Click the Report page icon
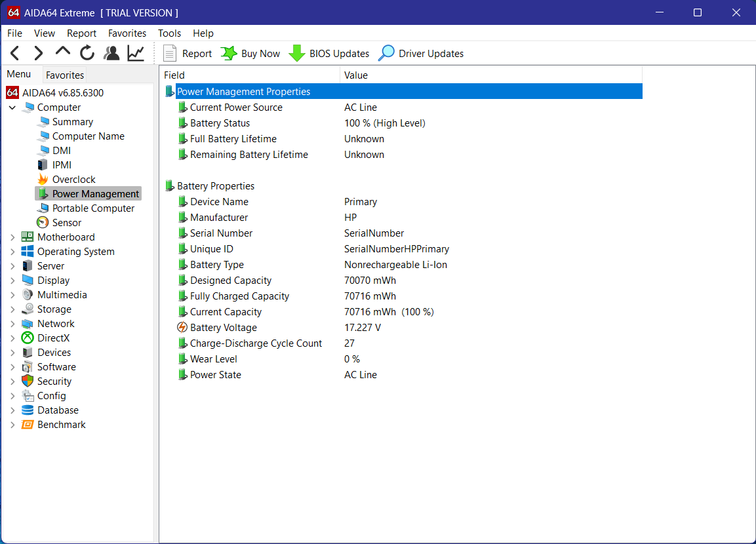756x544 pixels. [170, 54]
